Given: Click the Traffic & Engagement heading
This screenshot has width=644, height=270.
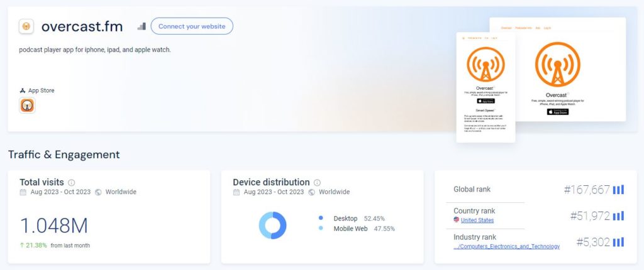Looking at the screenshot, I should tap(64, 154).
